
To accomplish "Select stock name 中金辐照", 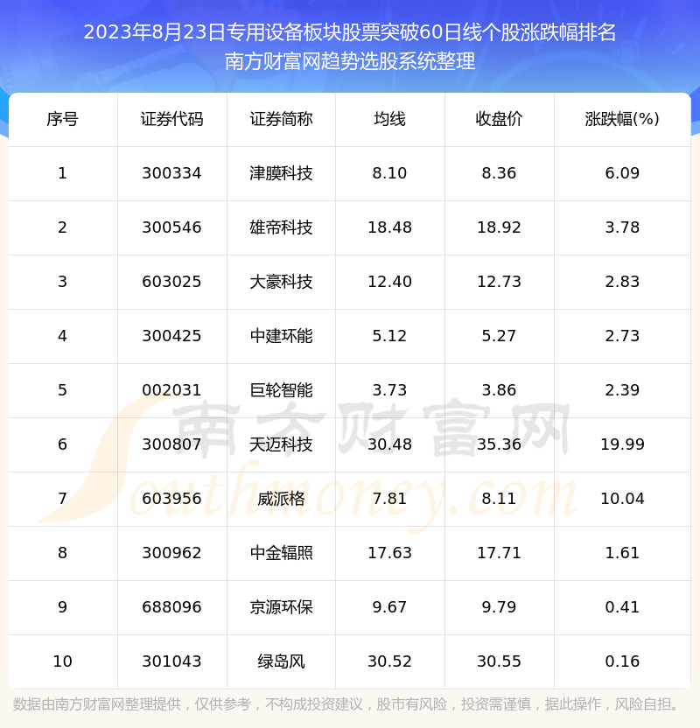I will 281,553.
